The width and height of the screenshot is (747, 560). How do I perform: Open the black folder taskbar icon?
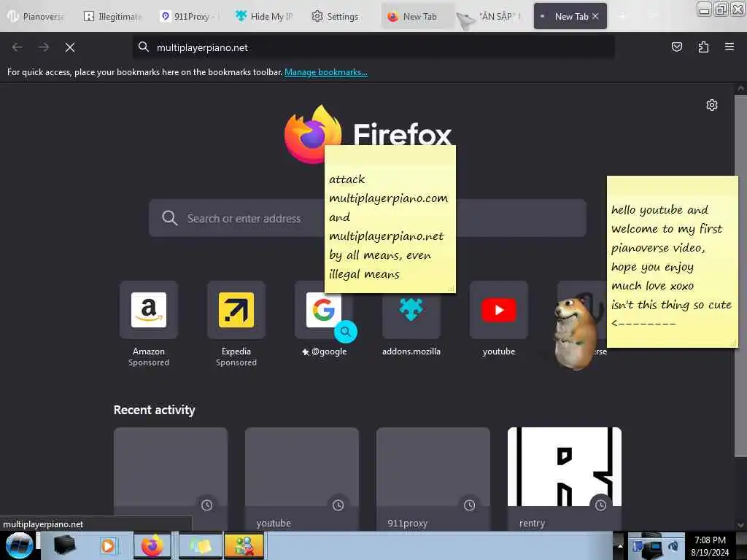(64, 545)
